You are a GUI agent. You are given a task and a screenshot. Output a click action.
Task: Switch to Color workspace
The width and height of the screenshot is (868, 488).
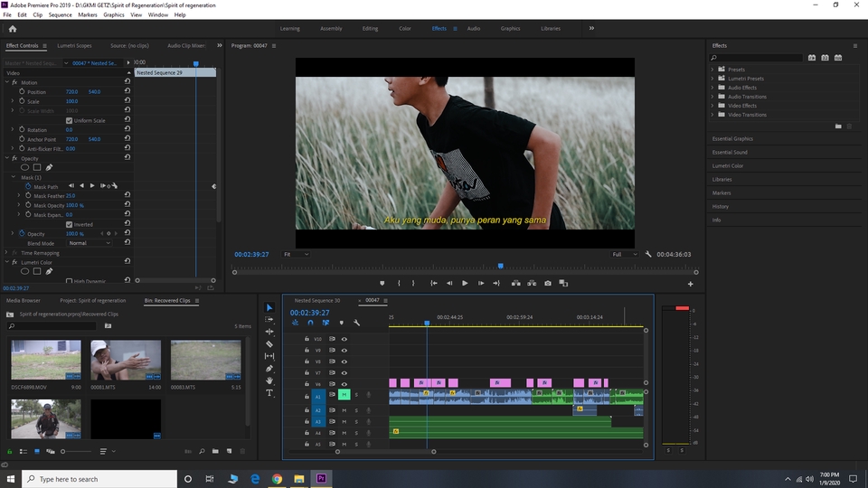[x=405, y=28]
